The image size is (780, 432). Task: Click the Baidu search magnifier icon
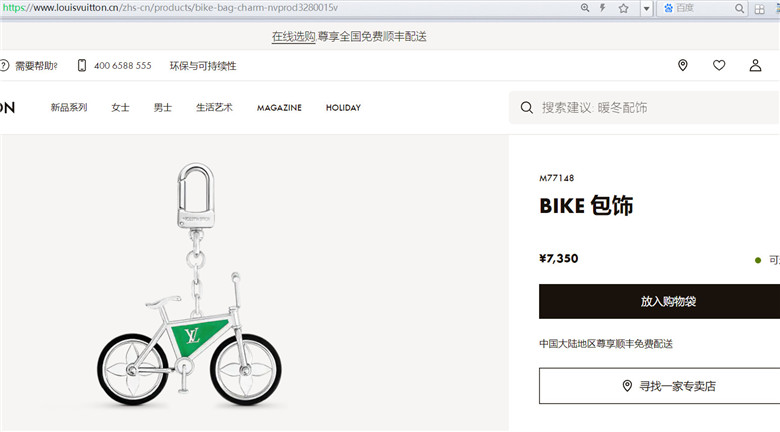click(x=739, y=8)
